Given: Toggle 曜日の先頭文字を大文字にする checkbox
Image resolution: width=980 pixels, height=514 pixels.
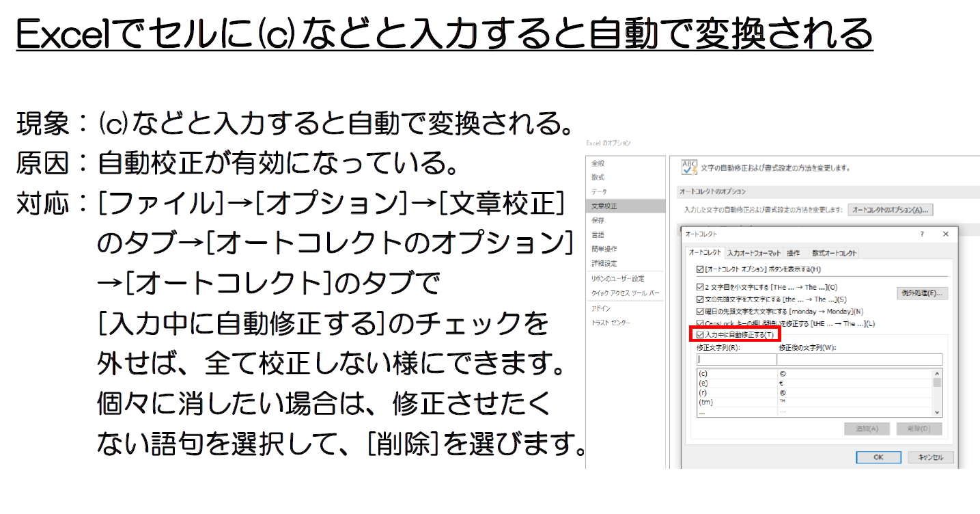Looking at the screenshot, I should pos(699,311).
